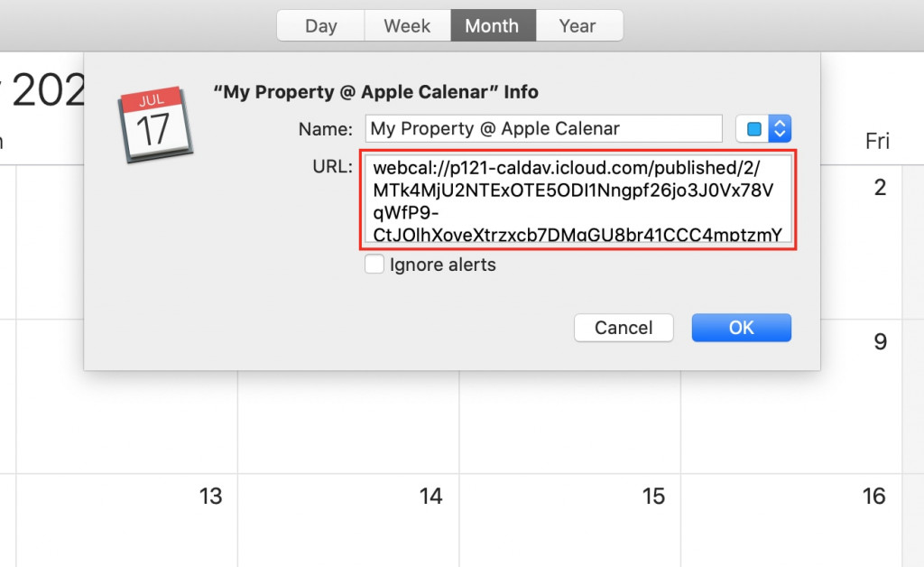Switch to the Week view tab
This screenshot has height=567, width=924.
click(406, 25)
